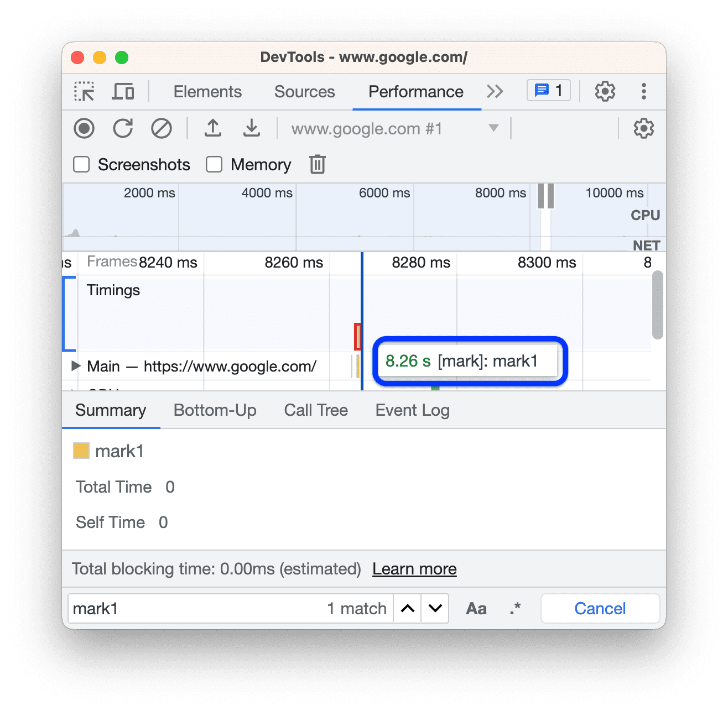This screenshot has height=711, width=728.
Task: Toggle match case in the search bar
Action: point(476,608)
